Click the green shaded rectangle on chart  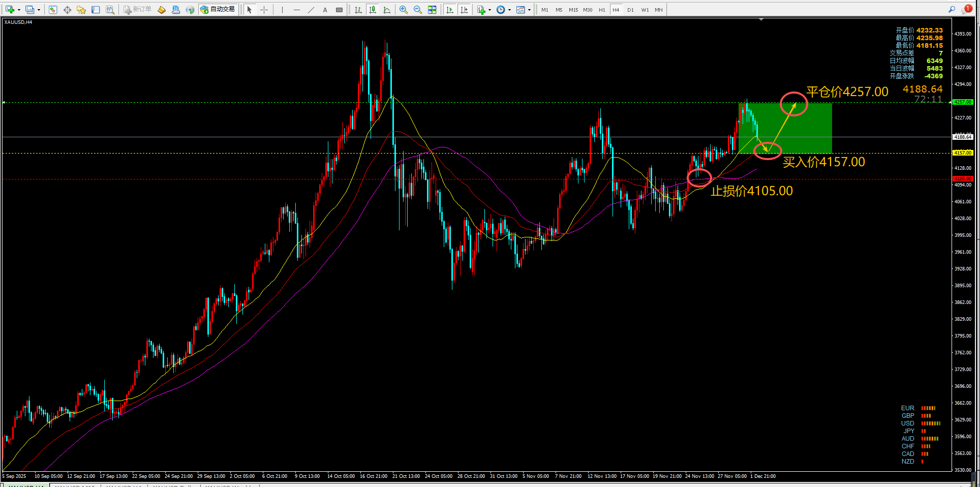click(x=785, y=128)
